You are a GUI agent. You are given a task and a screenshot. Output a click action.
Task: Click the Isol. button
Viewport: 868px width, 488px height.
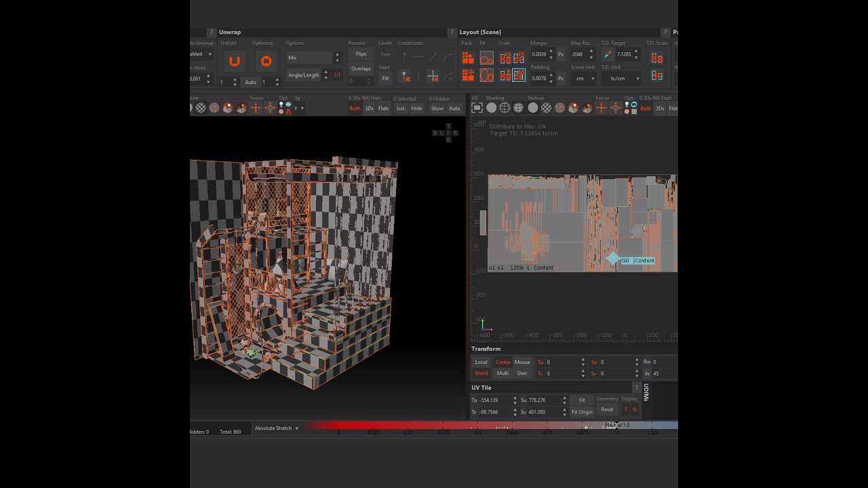point(401,108)
